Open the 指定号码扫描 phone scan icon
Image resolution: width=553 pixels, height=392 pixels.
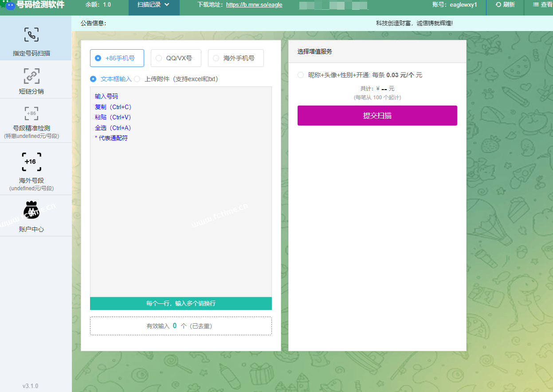point(31,35)
